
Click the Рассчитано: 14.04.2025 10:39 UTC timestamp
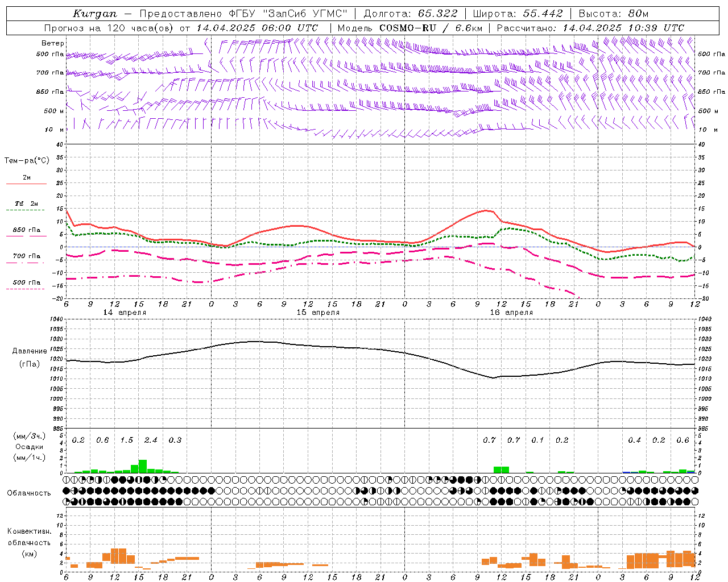point(590,28)
